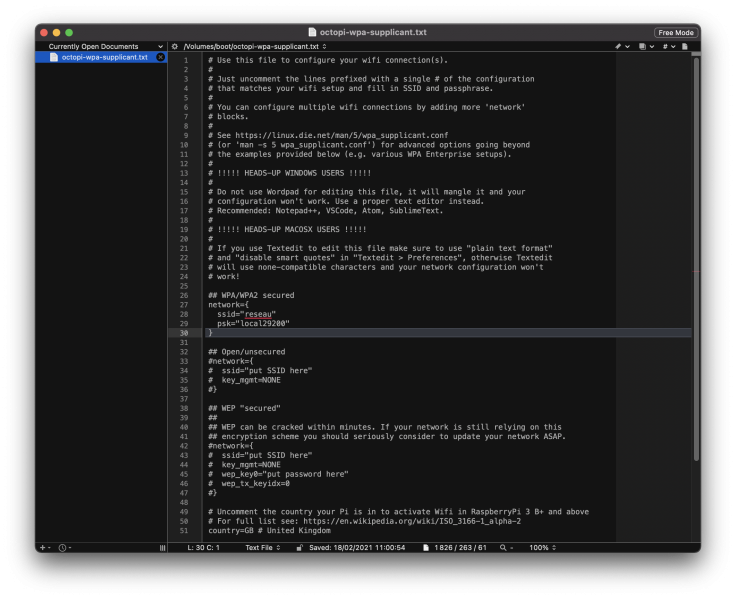Viewport: 736px width, 599px height.
Task: Click the yellow minimize window button
Action: [x=56, y=32]
